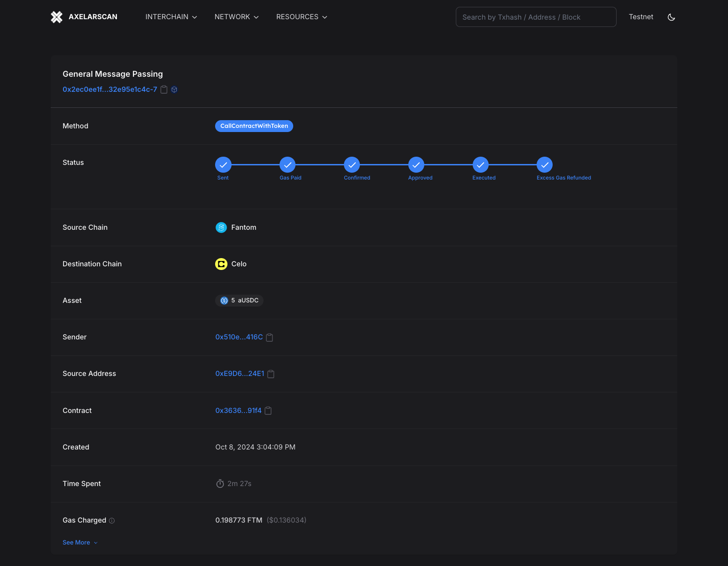Copy the Sender address 0x510e...416C
This screenshot has height=566, width=728.
pyautogui.click(x=269, y=338)
